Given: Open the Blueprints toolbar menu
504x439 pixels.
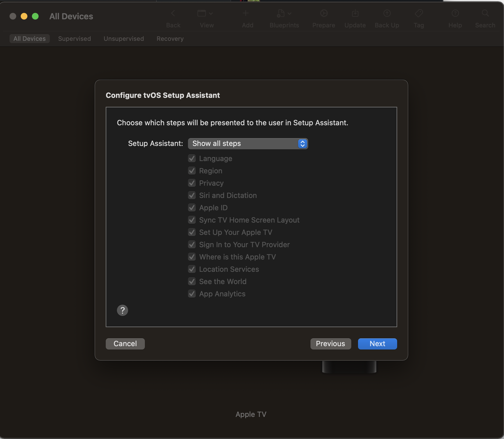Looking at the screenshot, I should (x=284, y=13).
